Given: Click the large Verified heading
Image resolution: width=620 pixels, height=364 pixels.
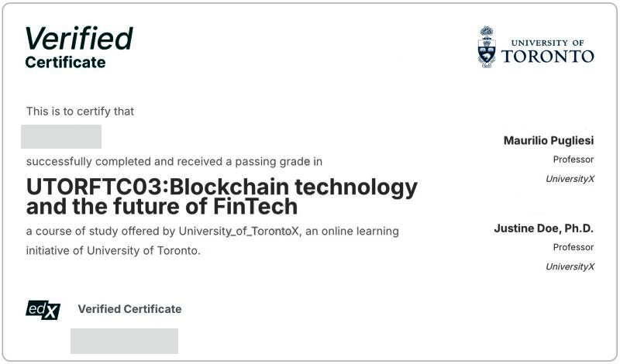Looking at the screenshot, I should (79, 39).
